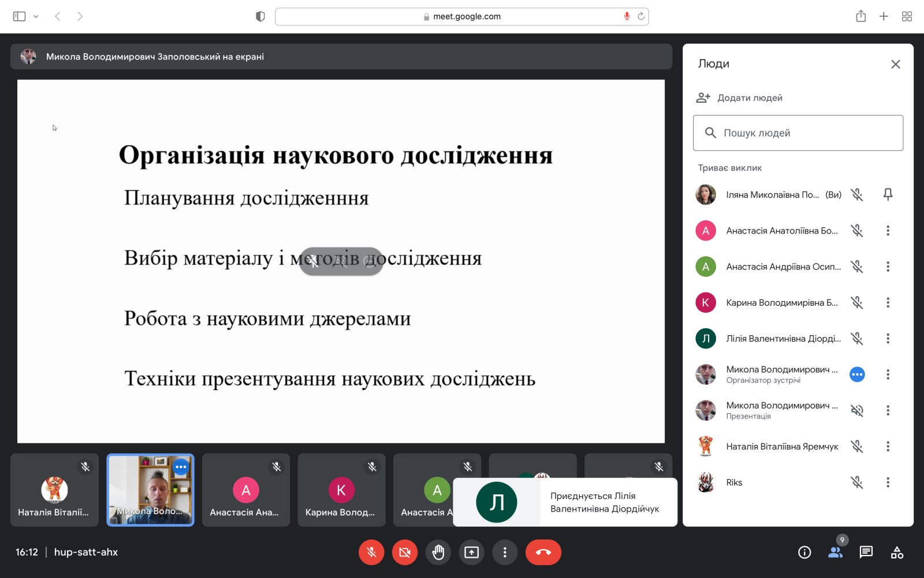
Task: Open options menu for Riks
Action: 888,482
